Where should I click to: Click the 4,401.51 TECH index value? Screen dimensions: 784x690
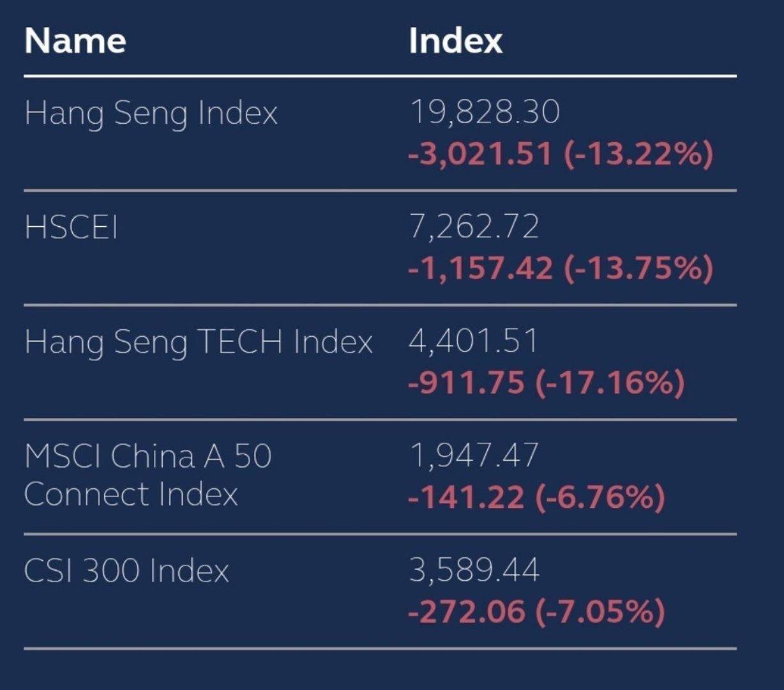coord(473,341)
